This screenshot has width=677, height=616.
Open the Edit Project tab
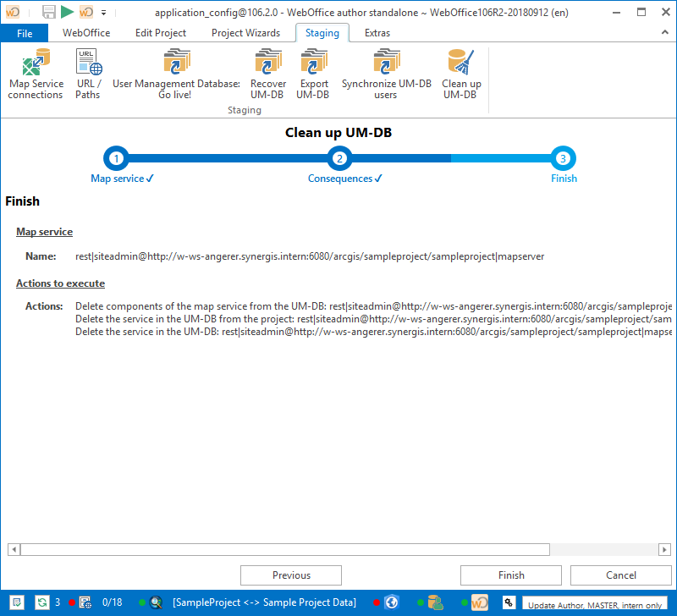tap(160, 33)
